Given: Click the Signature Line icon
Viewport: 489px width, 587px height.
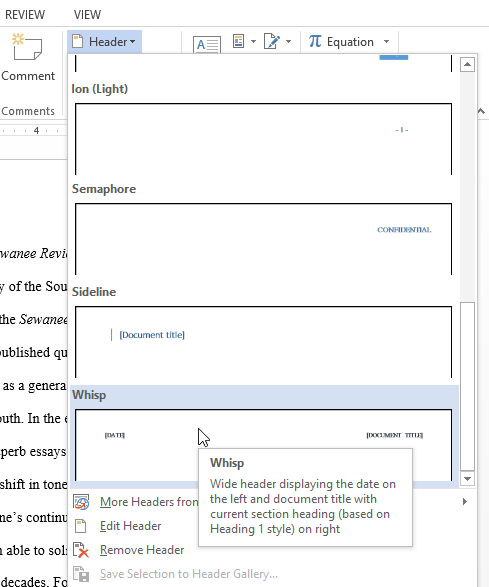Looking at the screenshot, I should [271, 41].
